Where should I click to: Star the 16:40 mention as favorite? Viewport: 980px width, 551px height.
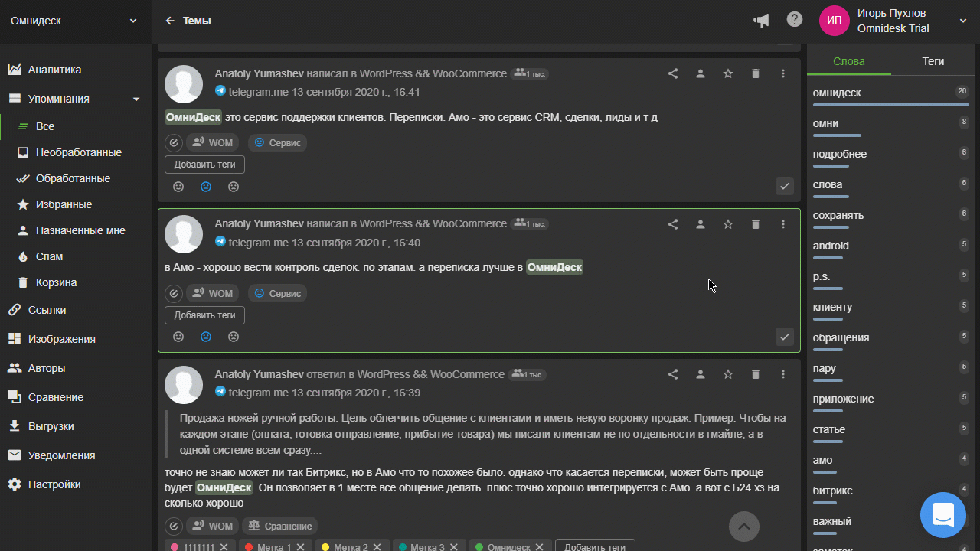[728, 224]
